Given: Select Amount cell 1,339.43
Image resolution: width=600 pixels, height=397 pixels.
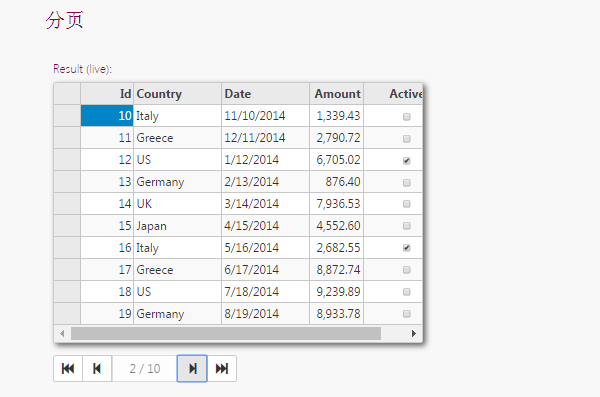Looking at the screenshot, I should click(x=336, y=116).
